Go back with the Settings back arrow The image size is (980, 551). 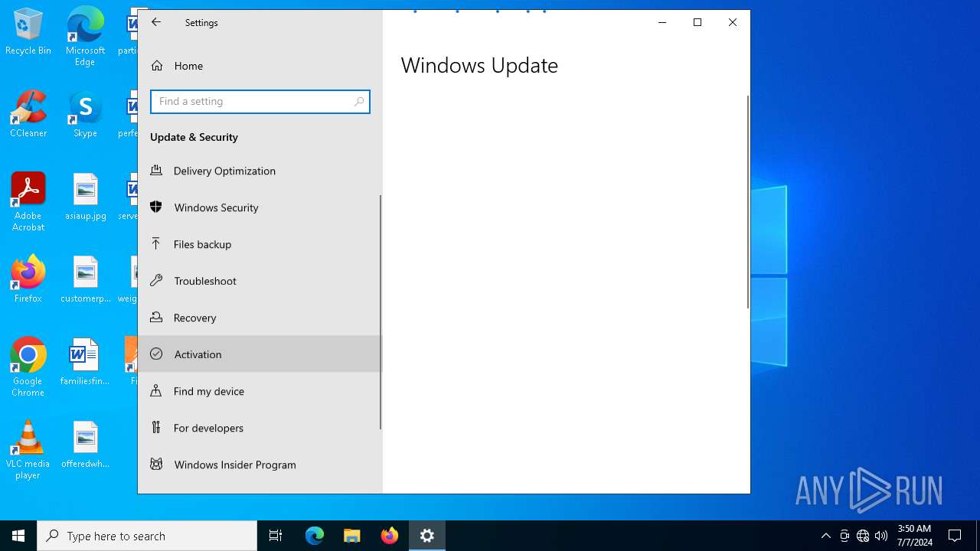pyautogui.click(x=156, y=22)
